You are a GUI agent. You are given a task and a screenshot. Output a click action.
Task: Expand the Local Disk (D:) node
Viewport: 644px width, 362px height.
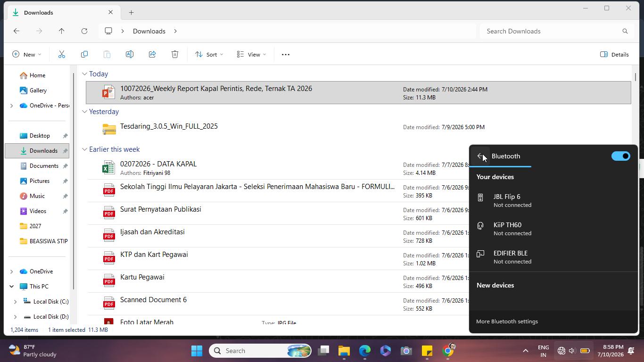click(15, 317)
